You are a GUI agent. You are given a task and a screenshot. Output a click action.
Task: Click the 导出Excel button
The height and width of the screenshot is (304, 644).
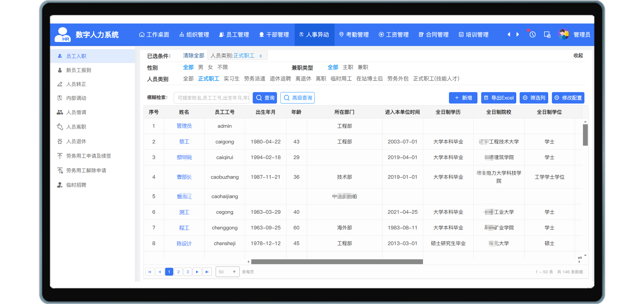click(x=499, y=98)
